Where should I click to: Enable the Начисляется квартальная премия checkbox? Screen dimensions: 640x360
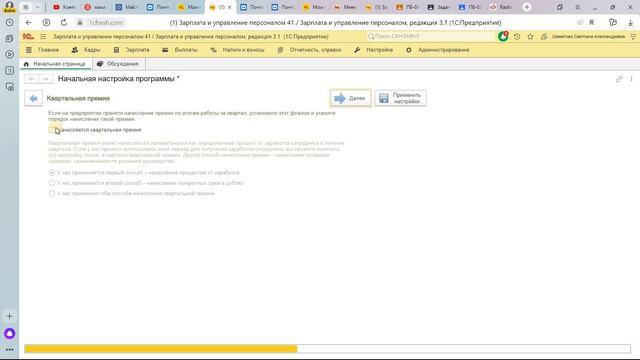click(x=51, y=130)
